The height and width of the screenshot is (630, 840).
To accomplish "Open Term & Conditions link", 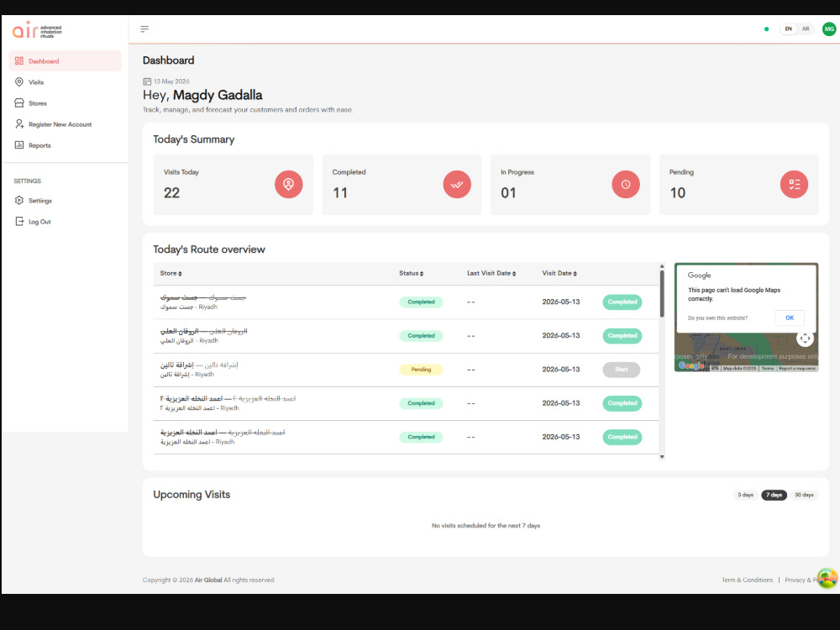I will (747, 580).
